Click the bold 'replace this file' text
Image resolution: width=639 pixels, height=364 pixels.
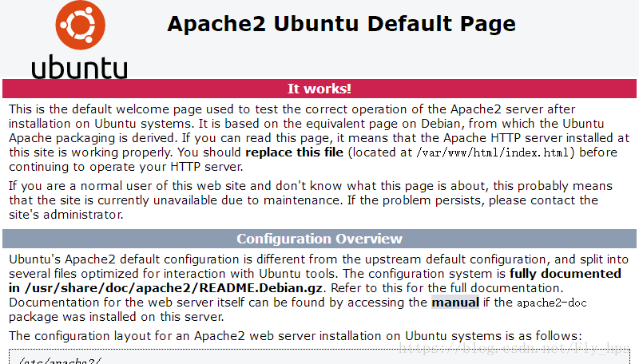pos(294,152)
